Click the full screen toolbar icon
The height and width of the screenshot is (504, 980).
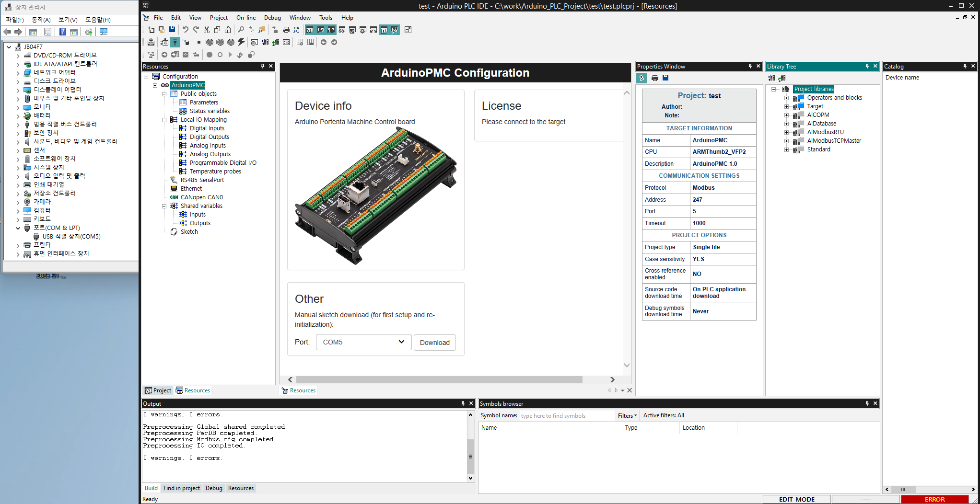click(x=408, y=30)
